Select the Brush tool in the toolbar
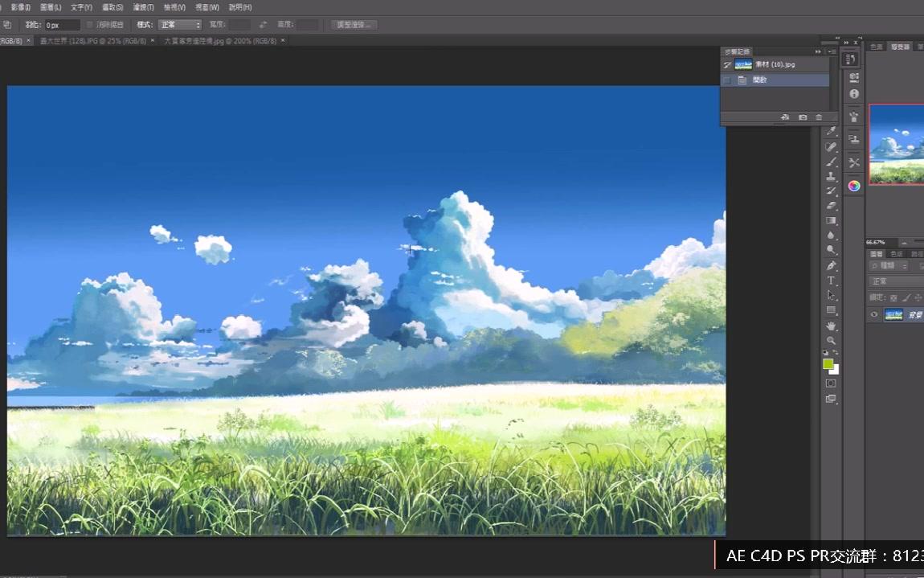 point(832,162)
